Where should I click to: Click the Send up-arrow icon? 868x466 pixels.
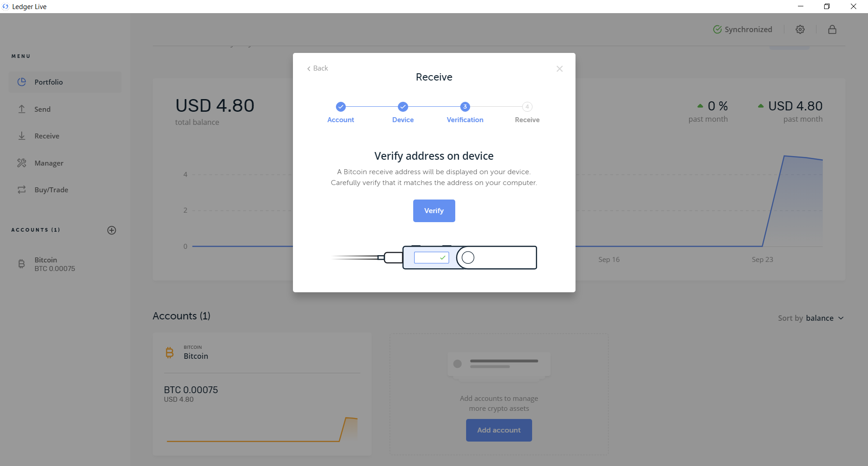[22, 109]
